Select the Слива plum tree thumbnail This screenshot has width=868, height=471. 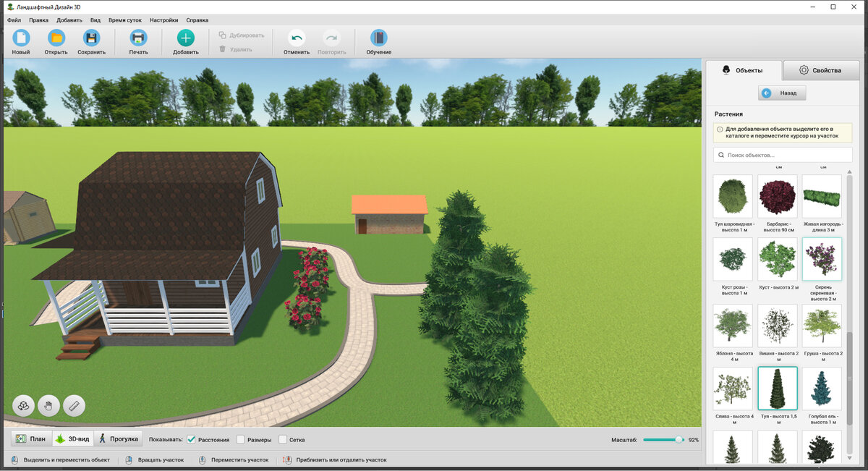[x=733, y=389]
